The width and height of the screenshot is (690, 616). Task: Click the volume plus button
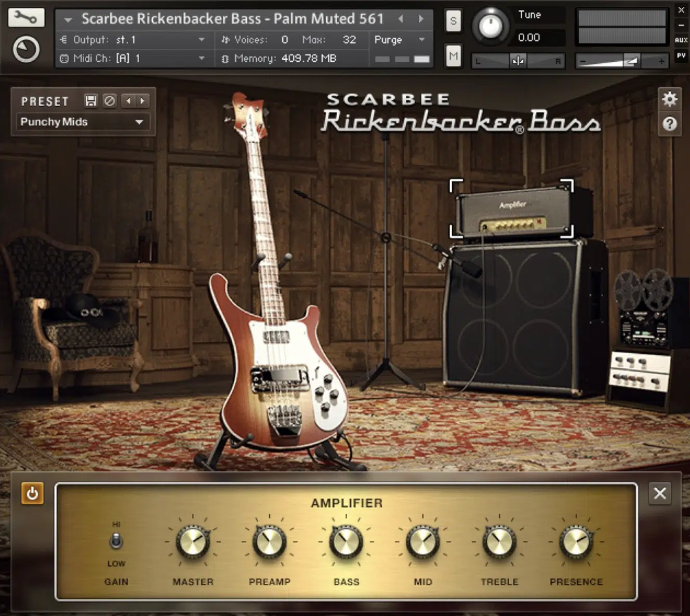pyautogui.click(x=661, y=61)
